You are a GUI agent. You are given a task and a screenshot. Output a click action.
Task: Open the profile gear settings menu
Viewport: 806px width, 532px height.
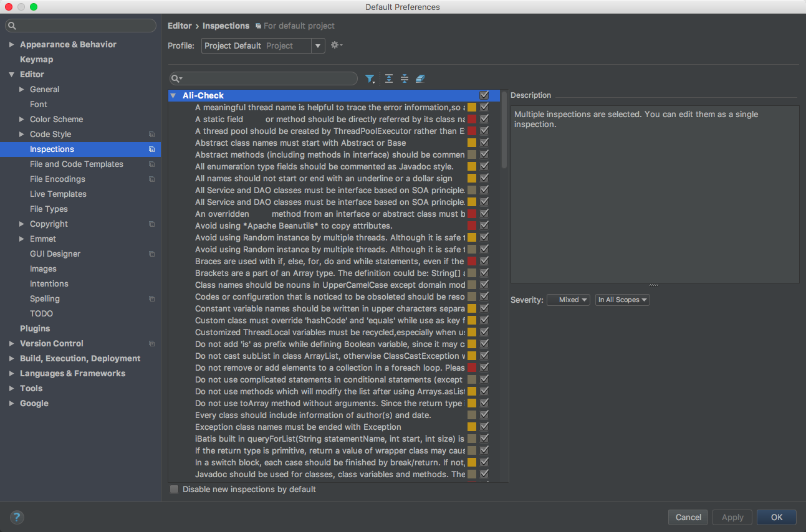coord(337,45)
